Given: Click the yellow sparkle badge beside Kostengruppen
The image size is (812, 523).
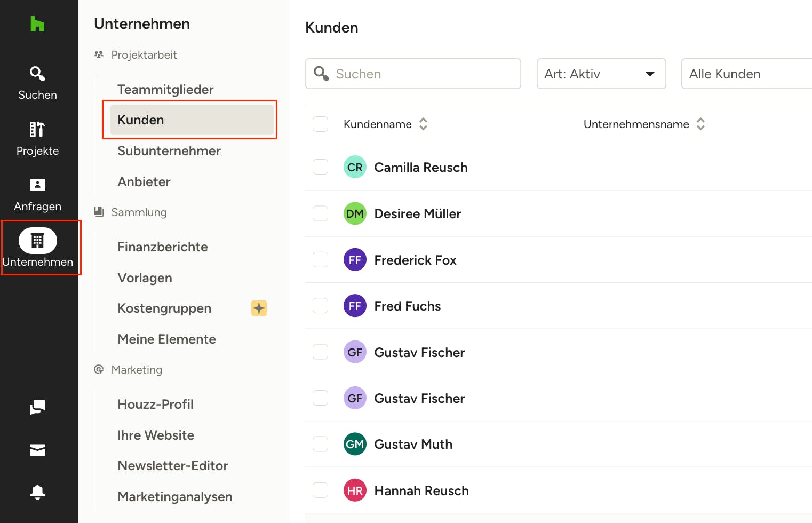Looking at the screenshot, I should [x=259, y=308].
